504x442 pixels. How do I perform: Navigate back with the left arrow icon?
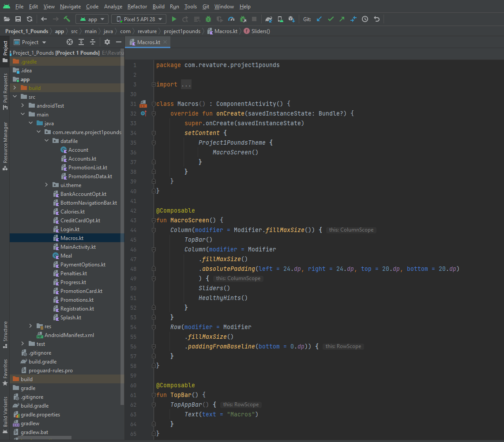coord(44,19)
